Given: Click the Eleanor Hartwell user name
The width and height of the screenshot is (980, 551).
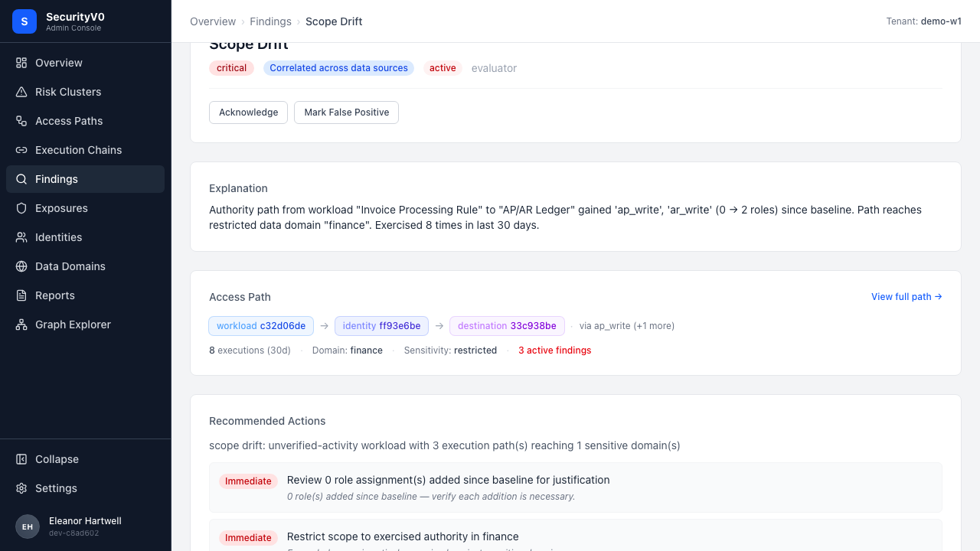Looking at the screenshot, I should click(x=85, y=521).
